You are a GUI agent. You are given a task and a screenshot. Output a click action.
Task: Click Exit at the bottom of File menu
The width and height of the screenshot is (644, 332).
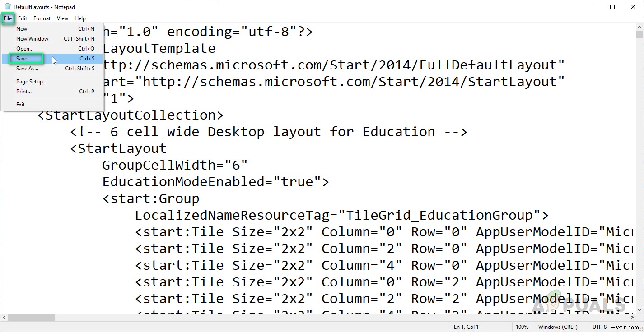point(20,104)
